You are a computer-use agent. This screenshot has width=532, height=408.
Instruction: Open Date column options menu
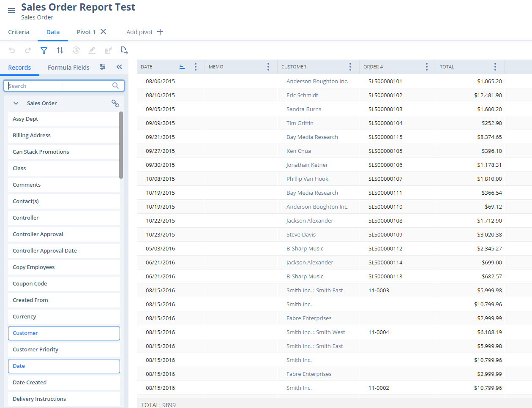click(195, 67)
